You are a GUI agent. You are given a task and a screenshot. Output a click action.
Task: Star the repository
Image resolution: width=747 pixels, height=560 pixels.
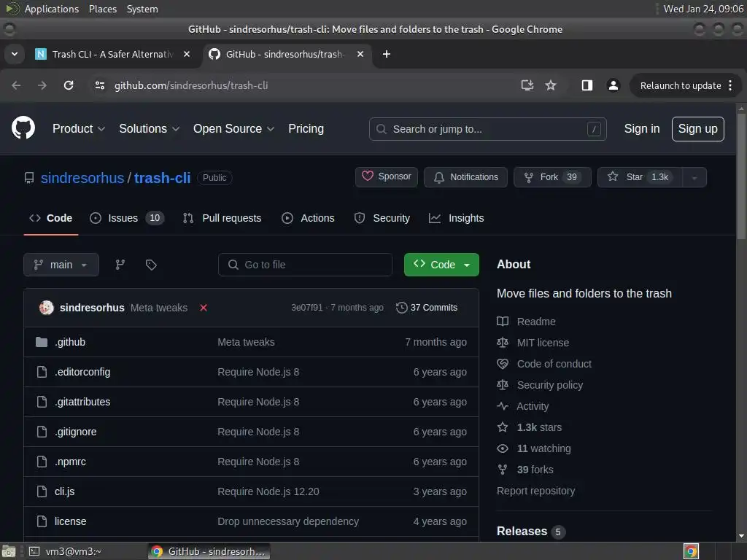click(640, 177)
